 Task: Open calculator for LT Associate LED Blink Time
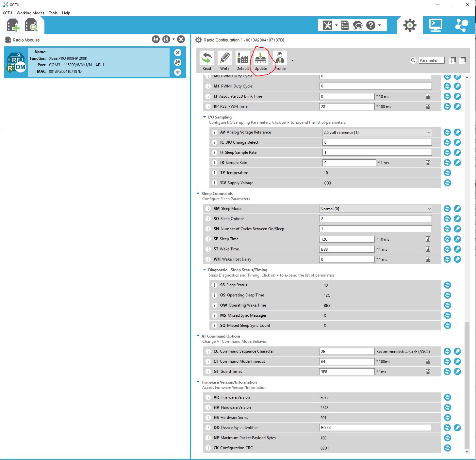[x=428, y=96]
